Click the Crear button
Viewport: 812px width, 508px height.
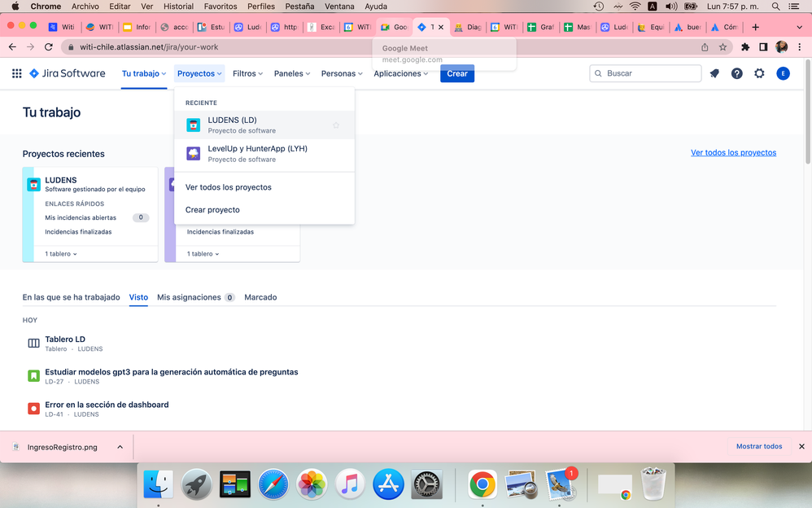[x=457, y=73]
